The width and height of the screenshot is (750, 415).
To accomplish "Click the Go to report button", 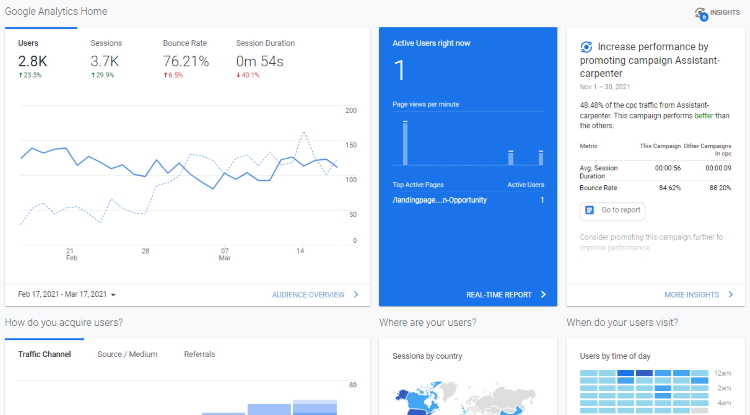I will coord(612,211).
